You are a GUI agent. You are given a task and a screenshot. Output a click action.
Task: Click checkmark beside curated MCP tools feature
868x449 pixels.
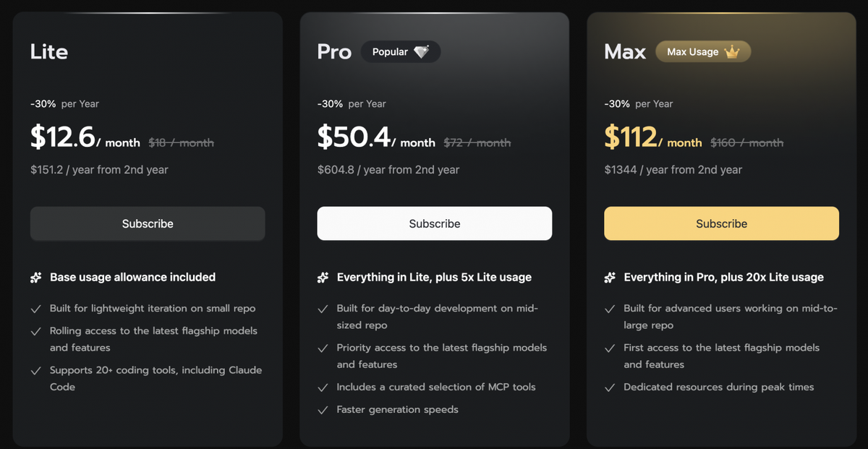pos(323,388)
